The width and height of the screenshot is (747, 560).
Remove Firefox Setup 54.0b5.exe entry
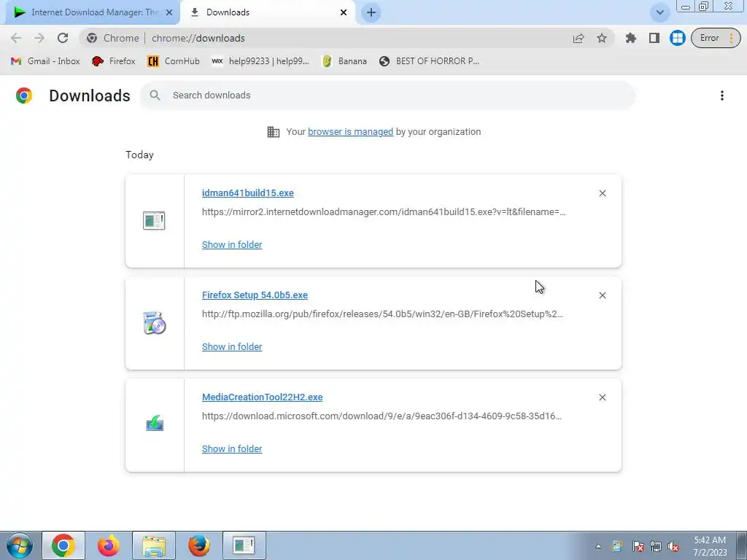click(x=602, y=295)
